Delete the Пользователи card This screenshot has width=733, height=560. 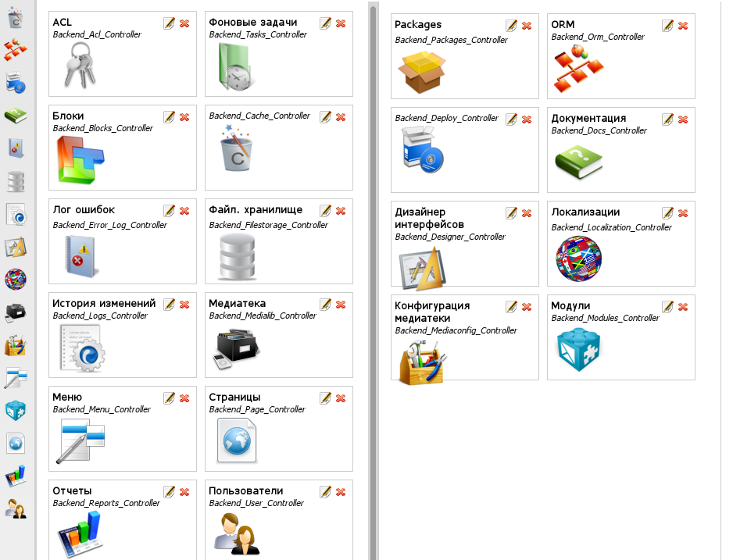tap(341, 492)
